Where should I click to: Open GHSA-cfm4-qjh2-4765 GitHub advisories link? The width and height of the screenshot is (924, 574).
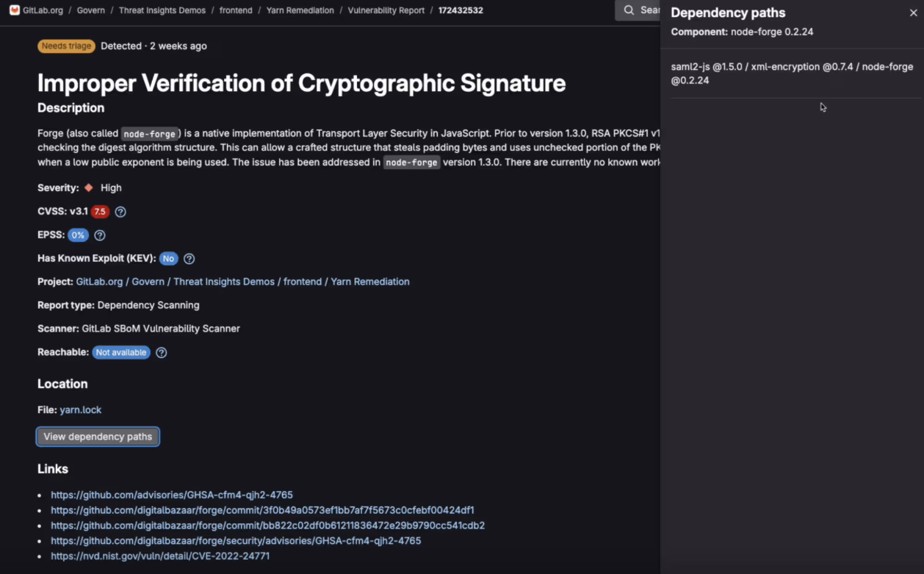(x=172, y=495)
